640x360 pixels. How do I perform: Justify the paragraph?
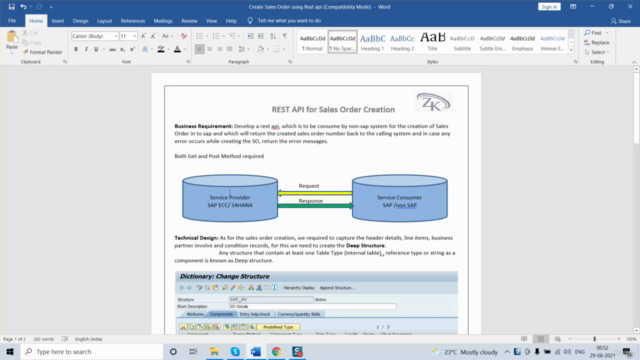coord(229,49)
